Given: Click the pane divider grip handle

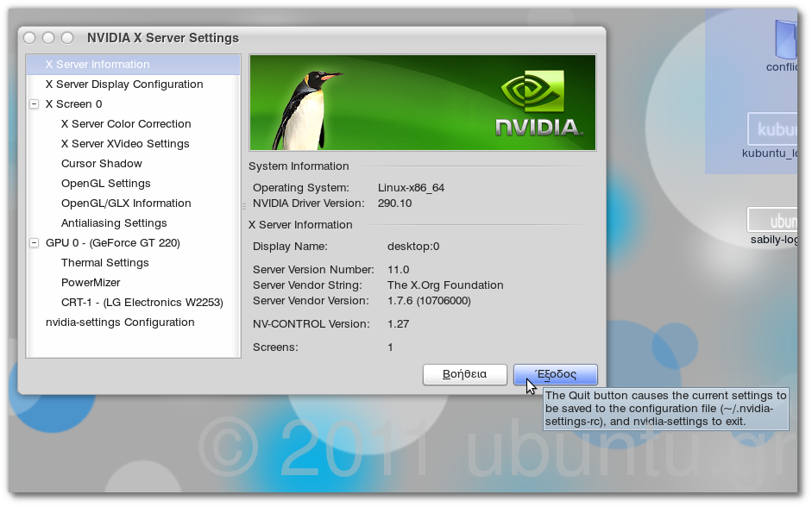Looking at the screenshot, I should 244,206.
